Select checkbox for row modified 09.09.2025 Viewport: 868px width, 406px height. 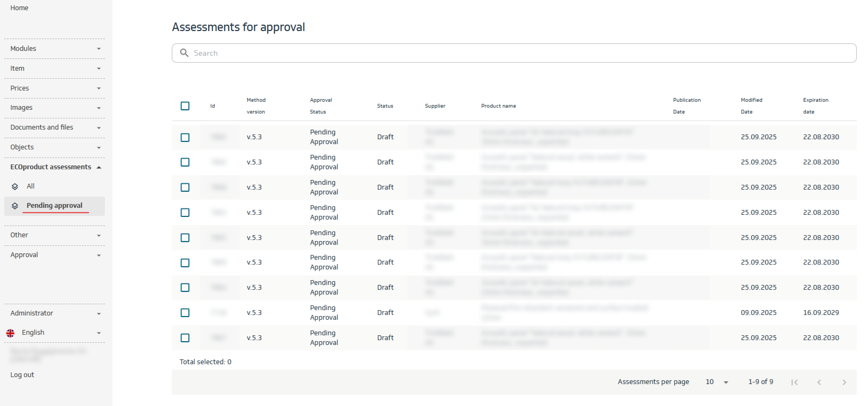point(185,313)
